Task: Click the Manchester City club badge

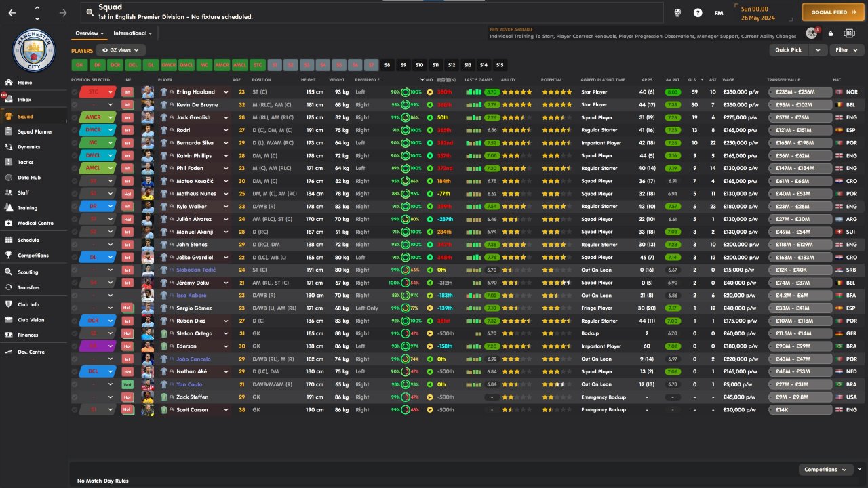Action: pyautogui.click(x=34, y=49)
